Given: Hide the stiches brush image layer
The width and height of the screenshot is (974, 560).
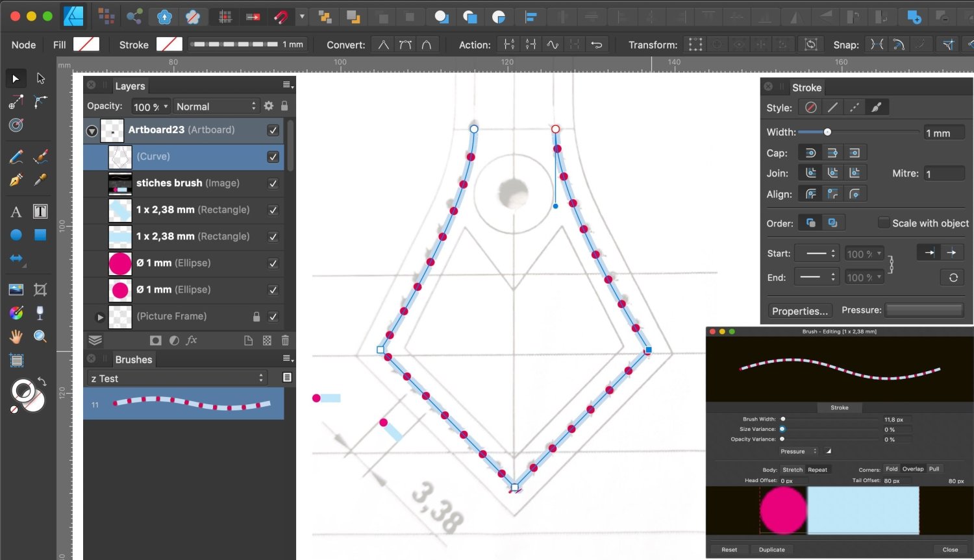Looking at the screenshot, I should click(x=273, y=184).
